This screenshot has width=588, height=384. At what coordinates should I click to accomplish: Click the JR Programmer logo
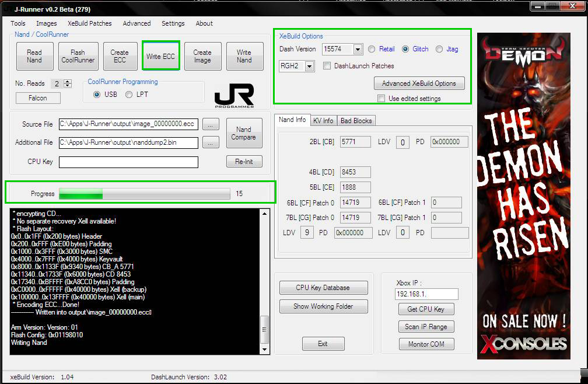click(x=235, y=96)
